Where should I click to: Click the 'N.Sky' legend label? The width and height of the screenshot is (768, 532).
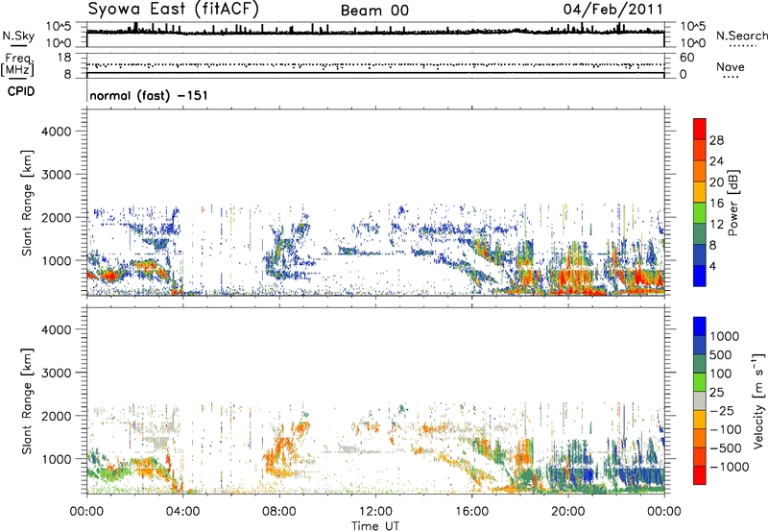click(18, 36)
